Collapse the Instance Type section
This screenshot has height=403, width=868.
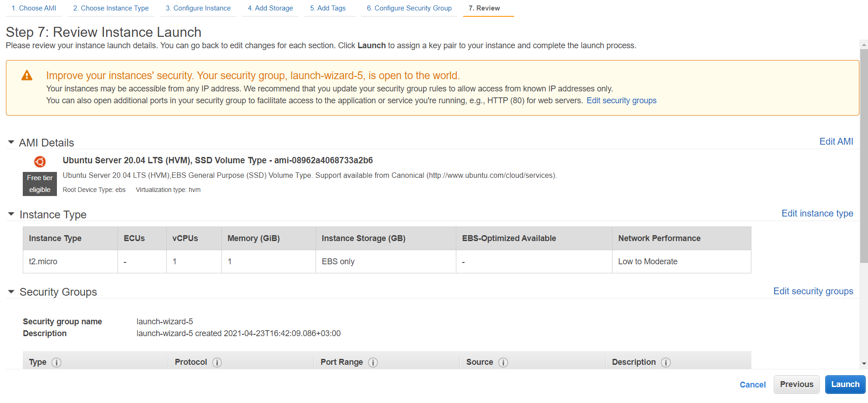pyautogui.click(x=11, y=214)
